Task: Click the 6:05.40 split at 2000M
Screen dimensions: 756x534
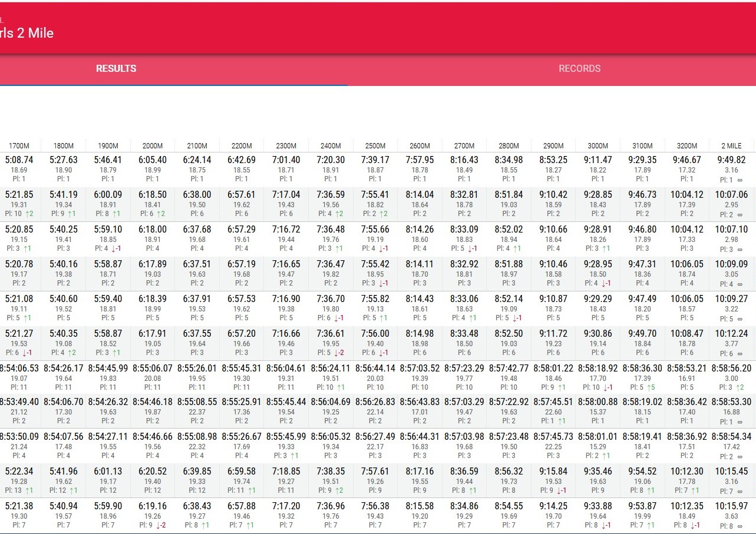Action: click(x=153, y=160)
